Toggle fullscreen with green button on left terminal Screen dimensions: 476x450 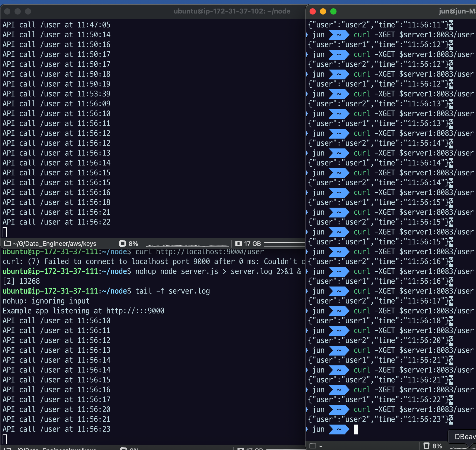pyautogui.click(x=28, y=11)
